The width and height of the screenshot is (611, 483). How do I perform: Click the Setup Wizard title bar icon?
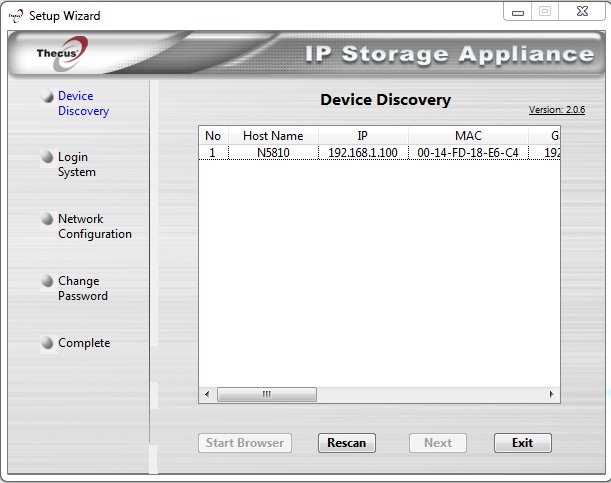[x=15, y=16]
